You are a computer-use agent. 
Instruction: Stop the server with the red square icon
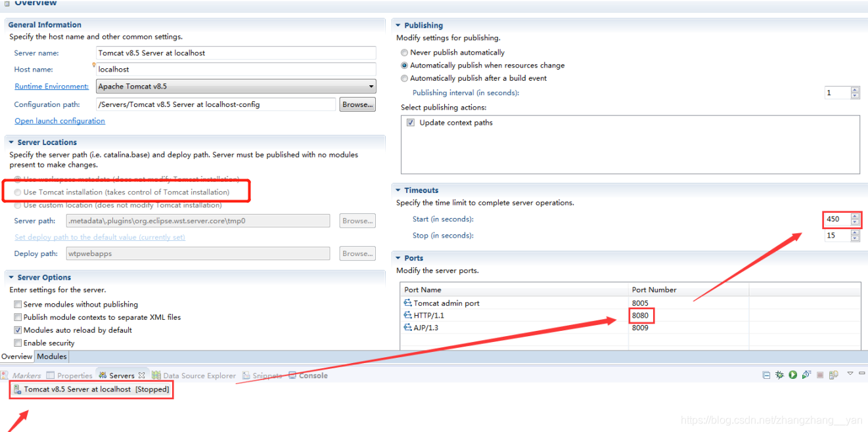[x=820, y=375]
